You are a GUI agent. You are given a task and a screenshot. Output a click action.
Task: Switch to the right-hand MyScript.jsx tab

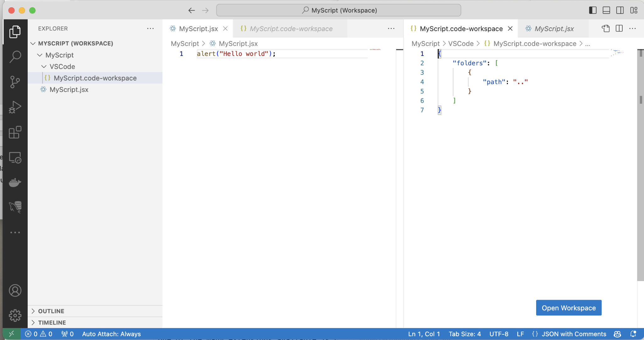point(554,29)
